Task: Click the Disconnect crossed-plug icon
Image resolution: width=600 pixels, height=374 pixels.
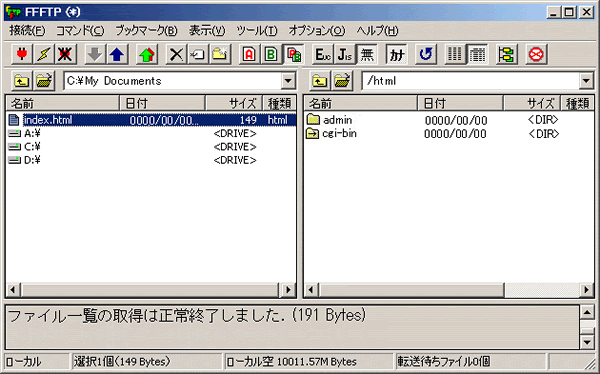Action: (x=65, y=54)
